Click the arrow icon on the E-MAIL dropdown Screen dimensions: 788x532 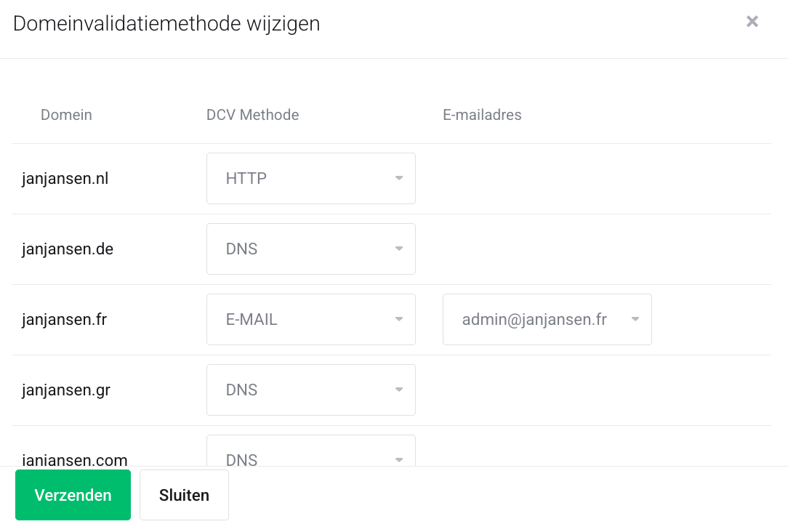[399, 319]
